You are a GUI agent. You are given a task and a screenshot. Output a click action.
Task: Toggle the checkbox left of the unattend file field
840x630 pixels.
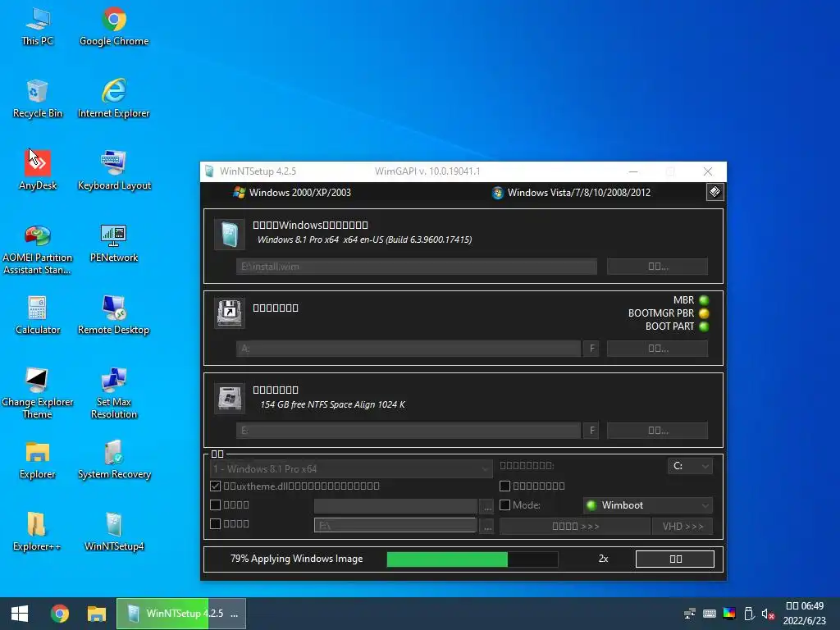[x=216, y=504]
